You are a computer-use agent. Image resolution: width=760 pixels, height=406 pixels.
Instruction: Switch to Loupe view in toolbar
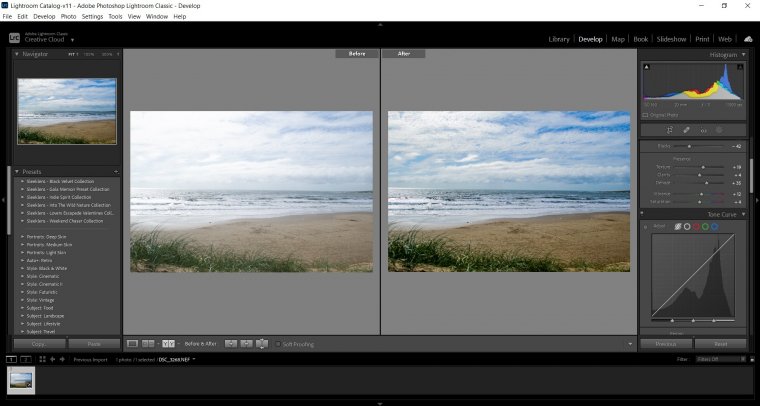132,344
